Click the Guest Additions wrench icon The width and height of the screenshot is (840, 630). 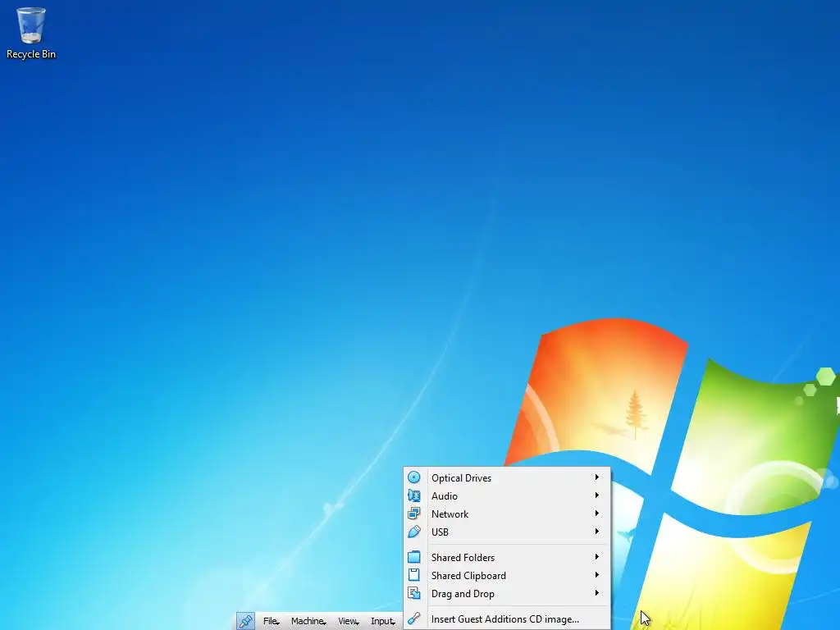pyautogui.click(x=414, y=619)
